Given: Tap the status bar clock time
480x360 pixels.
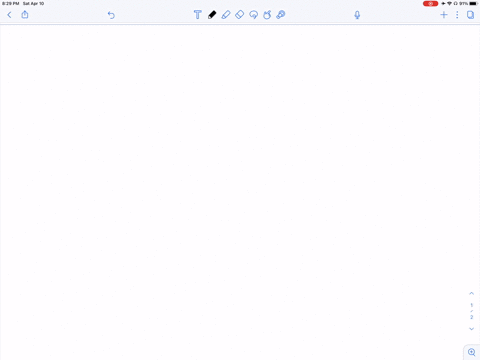Looking at the screenshot, I should tap(11, 4).
